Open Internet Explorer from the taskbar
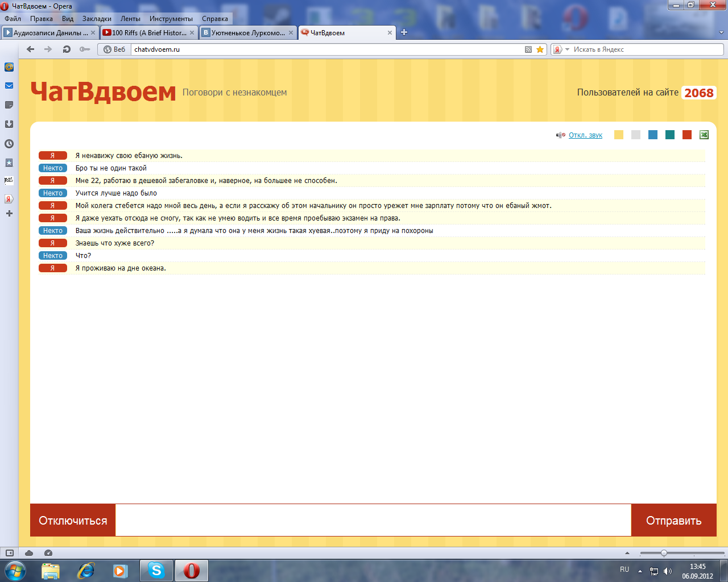This screenshot has width=728, height=582. click(85, 570)
